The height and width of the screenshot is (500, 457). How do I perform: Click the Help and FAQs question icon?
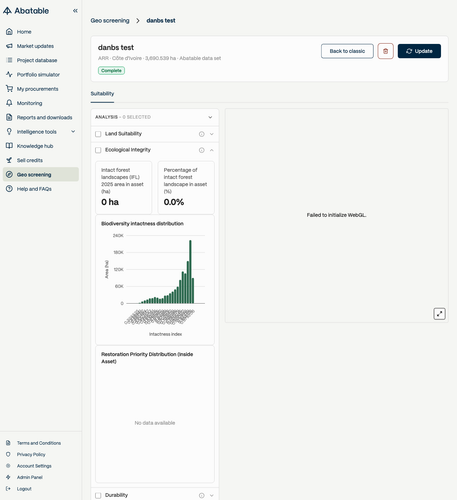[9, 189]
